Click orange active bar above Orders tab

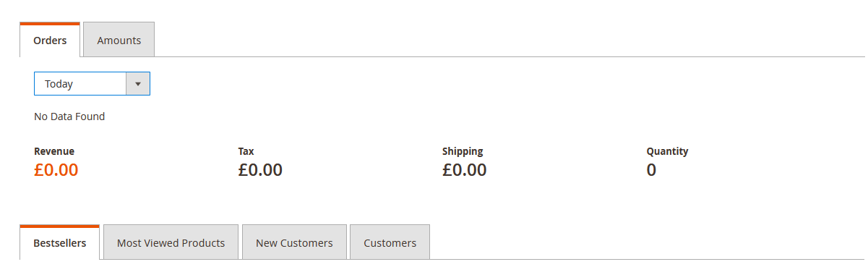pos(50,23)
